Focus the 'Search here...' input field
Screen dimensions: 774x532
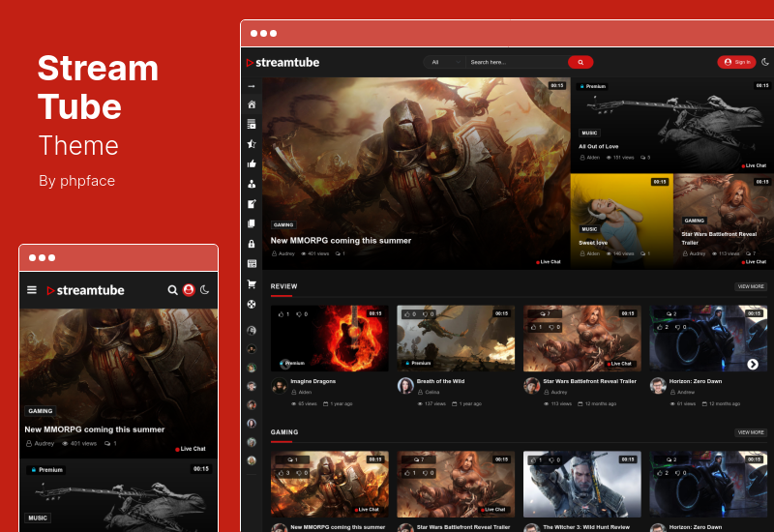click(517, 62)
